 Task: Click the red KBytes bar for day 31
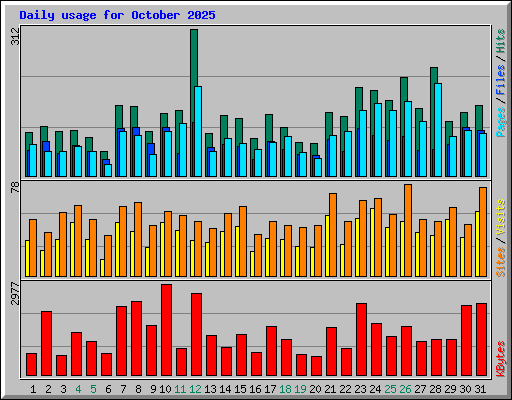pyautogui.click(x=481, y=340)
